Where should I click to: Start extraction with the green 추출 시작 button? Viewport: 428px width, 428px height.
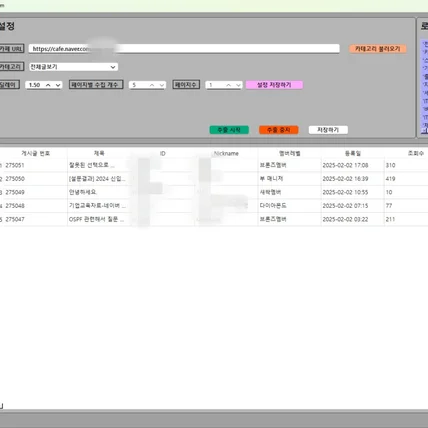pos(229,130)
